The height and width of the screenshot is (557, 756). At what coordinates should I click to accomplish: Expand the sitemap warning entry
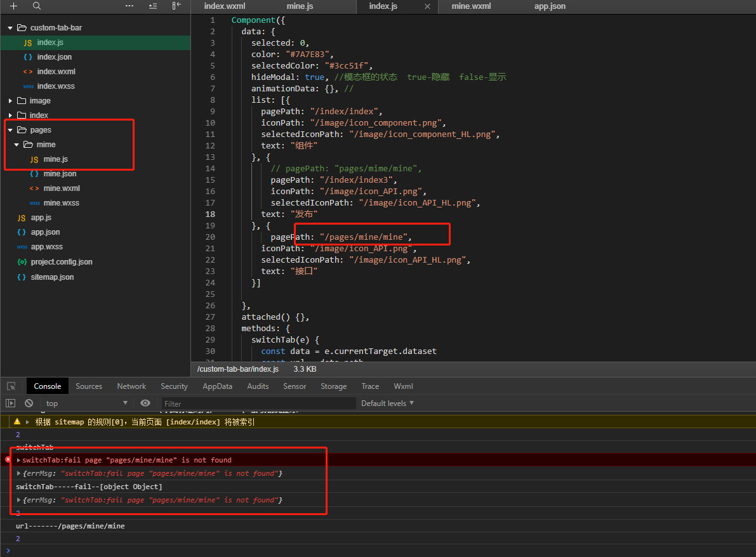(x=27, y=422)
